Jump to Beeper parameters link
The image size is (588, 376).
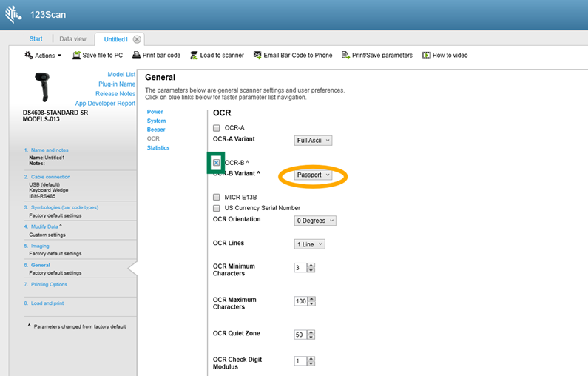pos(156,130)
